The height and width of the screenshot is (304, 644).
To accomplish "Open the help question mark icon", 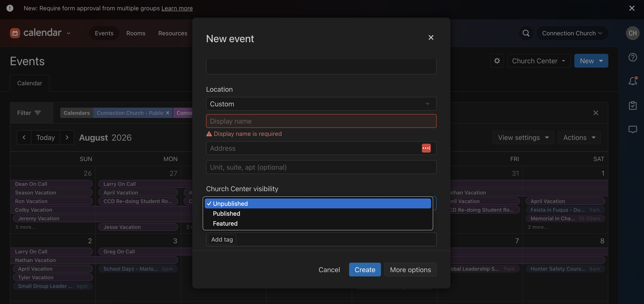I will coord(633,57).
